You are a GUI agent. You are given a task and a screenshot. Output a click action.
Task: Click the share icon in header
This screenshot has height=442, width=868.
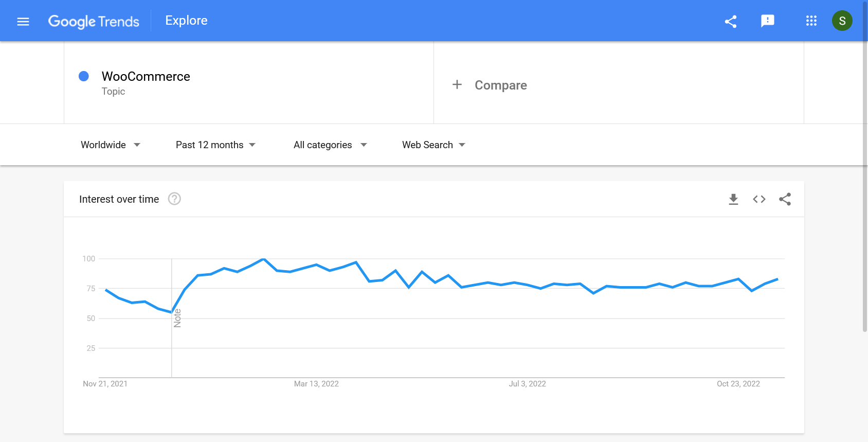(731, 21)
